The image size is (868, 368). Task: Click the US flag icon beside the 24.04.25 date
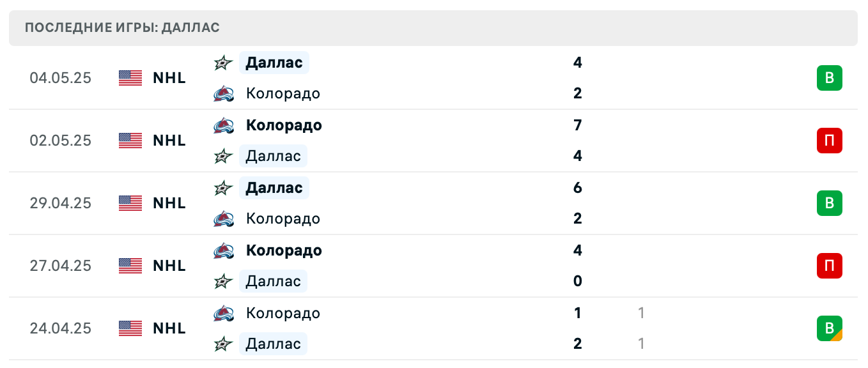130,328
